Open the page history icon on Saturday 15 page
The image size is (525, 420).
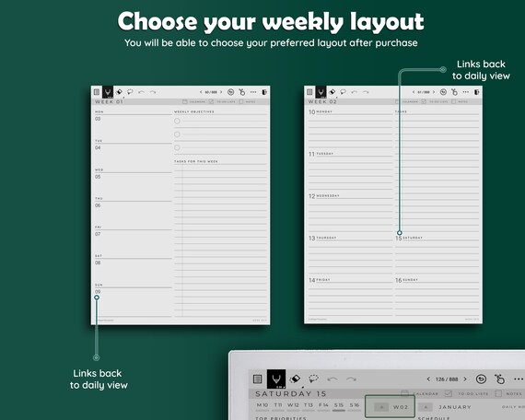(x=481, y=379)
